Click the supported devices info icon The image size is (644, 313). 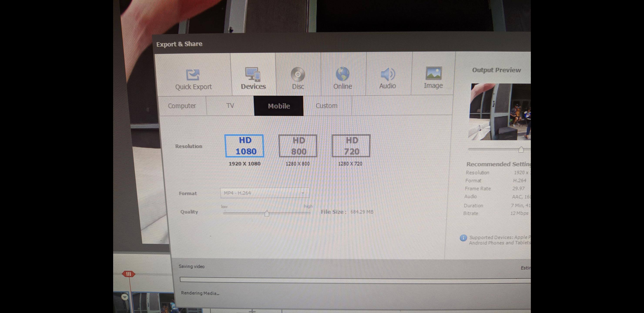(463, 238)
